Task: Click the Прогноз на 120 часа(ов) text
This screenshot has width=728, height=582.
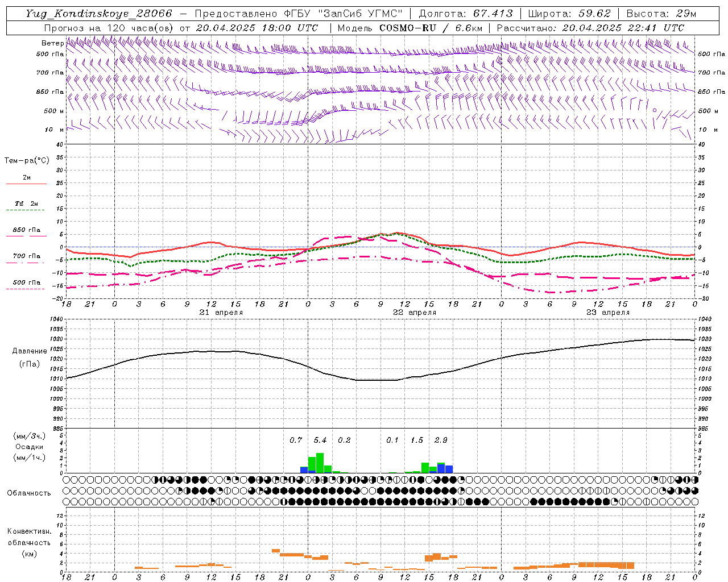Action: (x=109, y=28)
